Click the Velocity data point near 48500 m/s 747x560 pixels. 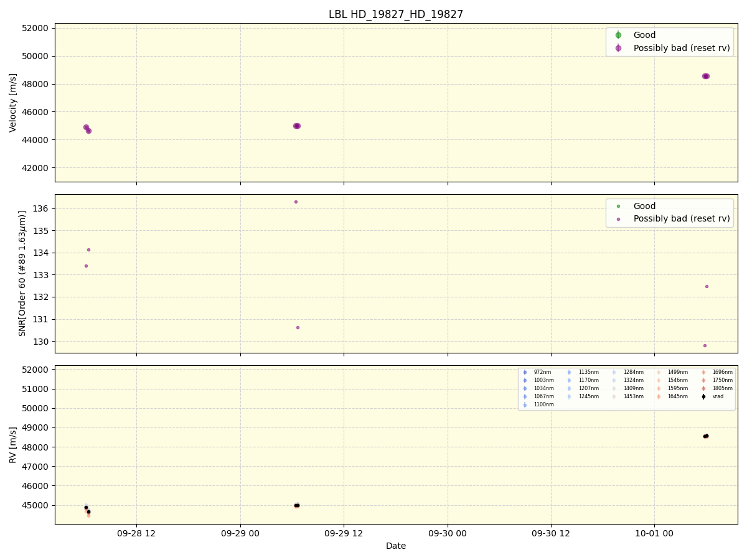click(x=705, y=76)
